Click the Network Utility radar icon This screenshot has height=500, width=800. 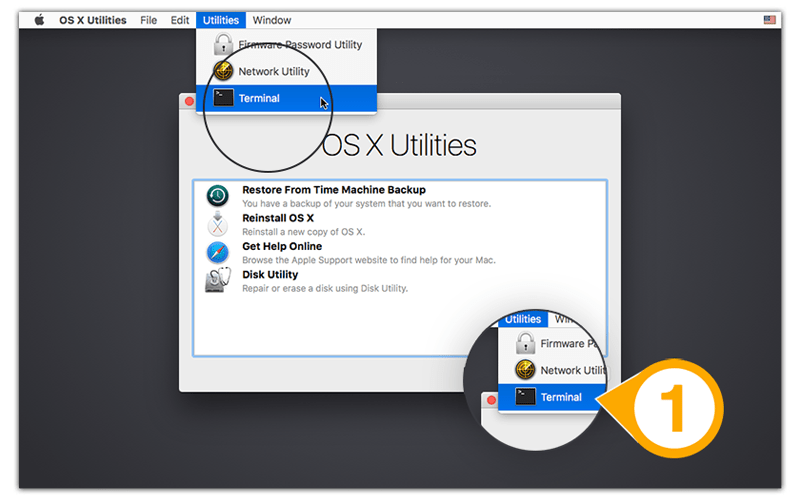pos(223,71)
